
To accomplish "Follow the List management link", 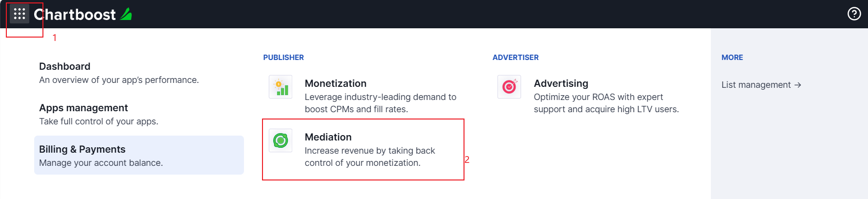I will click(x=756, y=85).
